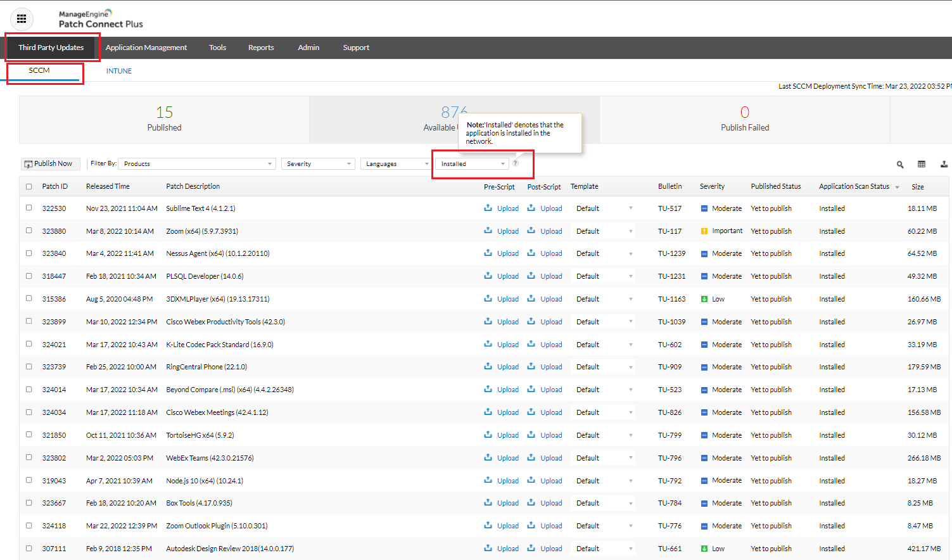
Task: Upload a pre-script for Beyond Compare row
Action: pos(502,390)
